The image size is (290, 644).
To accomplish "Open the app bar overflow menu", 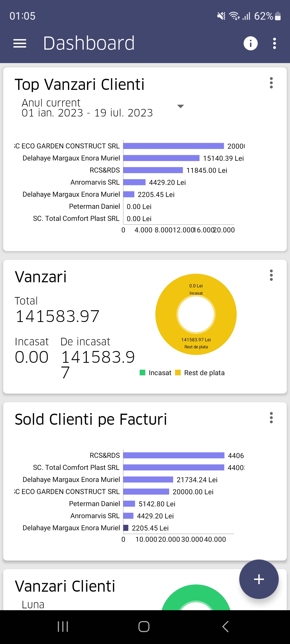I will [x=274, y=43].
